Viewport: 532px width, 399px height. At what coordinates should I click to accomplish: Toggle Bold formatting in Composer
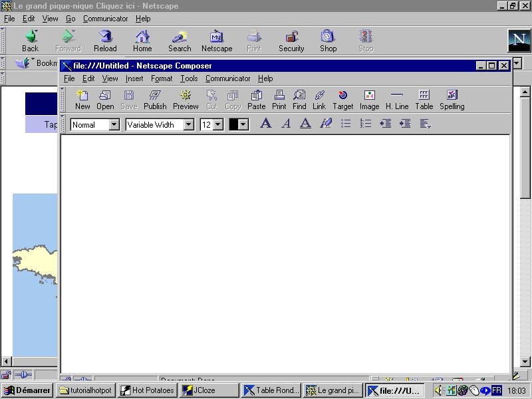click(265, 124)
